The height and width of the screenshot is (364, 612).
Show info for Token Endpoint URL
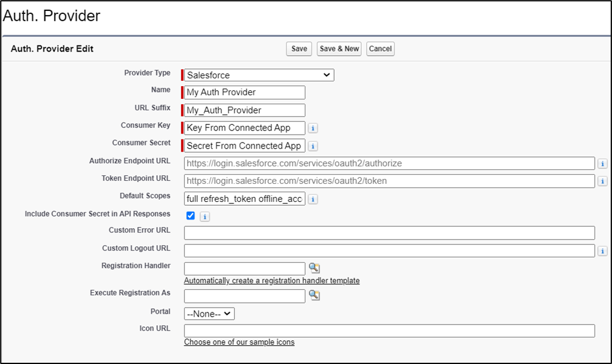(x=603, y=181)
